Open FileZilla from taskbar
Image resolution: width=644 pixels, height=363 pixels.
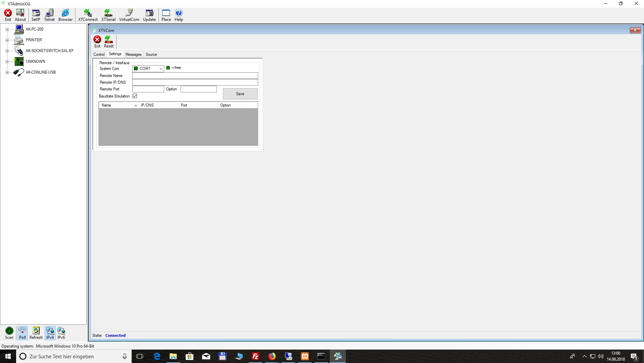click(x=256, y=356)
